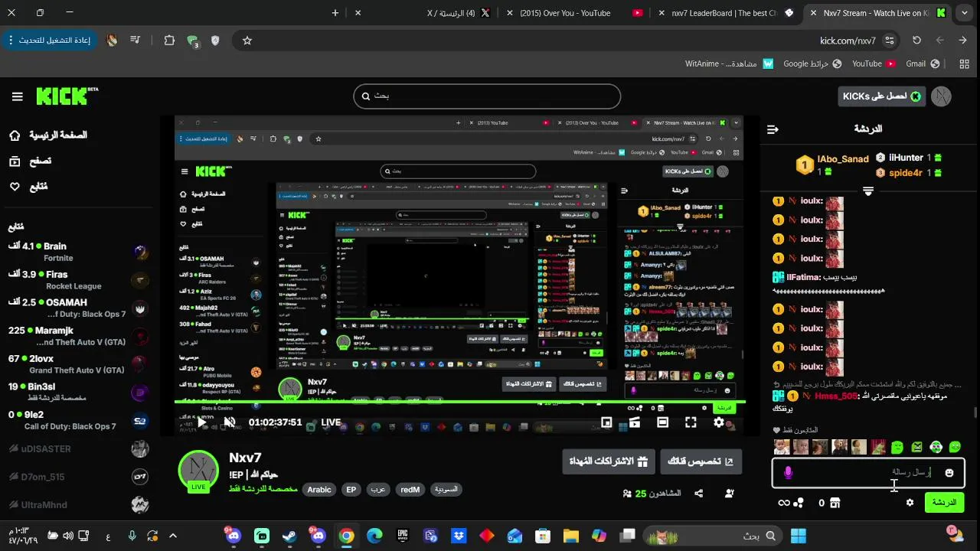Go to الصفحة الرئيسية home icon in sidebar
Image resolution: width=980 pixels, height=551 pixels.
[15, 135]
